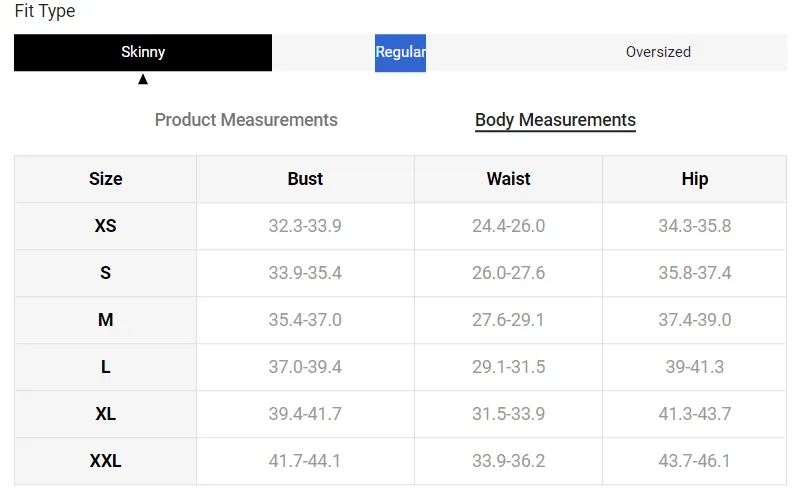Click the Waist column header

(508, 179)
